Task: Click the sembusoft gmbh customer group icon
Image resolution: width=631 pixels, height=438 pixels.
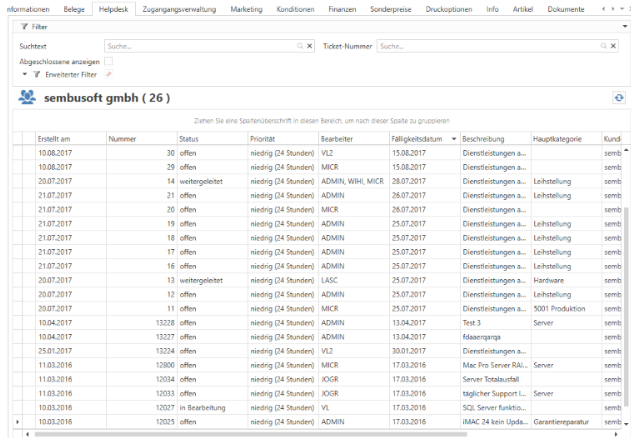Action: [x=27, y=98]
